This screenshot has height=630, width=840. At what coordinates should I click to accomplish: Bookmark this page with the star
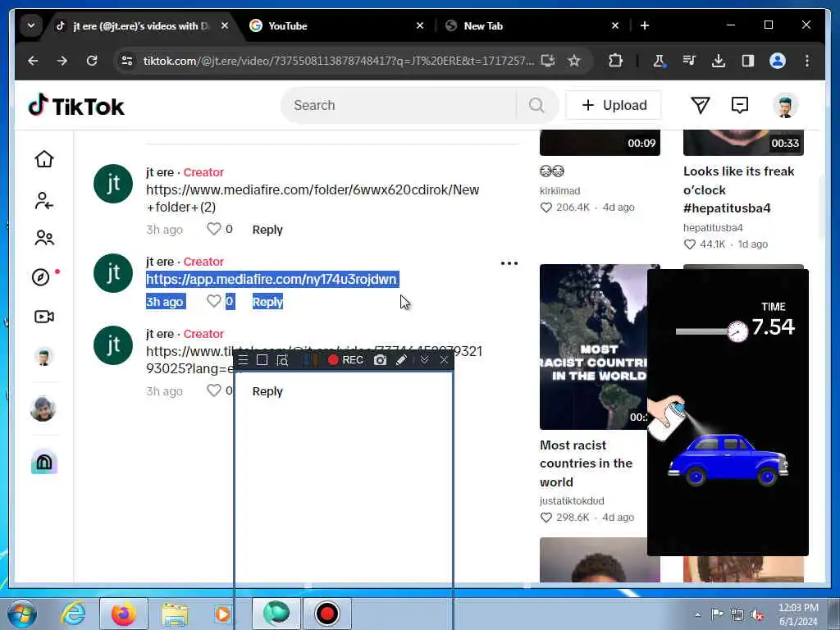(574, 61)
